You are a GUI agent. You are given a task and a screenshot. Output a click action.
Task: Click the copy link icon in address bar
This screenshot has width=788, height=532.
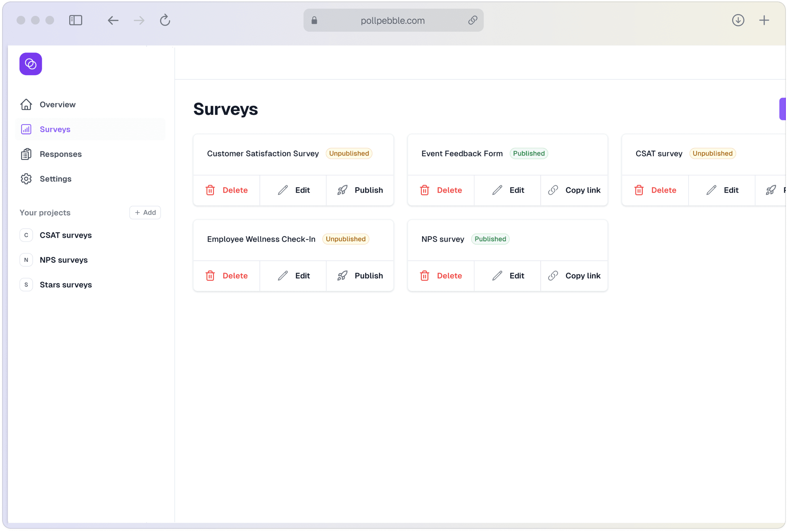pos(473,20)
